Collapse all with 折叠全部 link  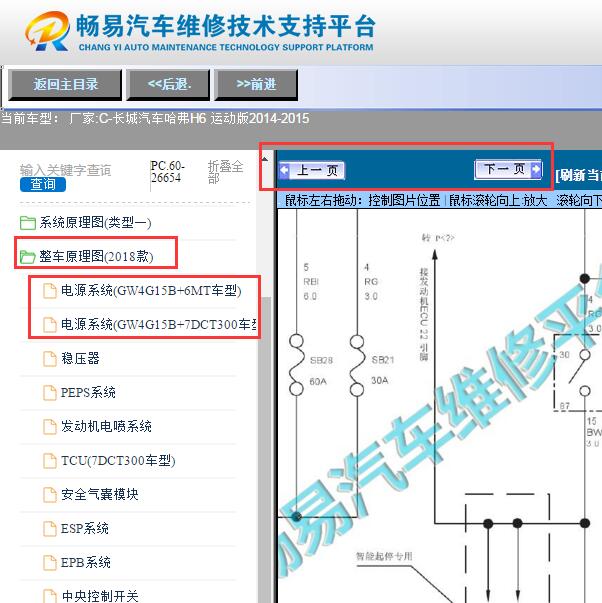(225, 172)
